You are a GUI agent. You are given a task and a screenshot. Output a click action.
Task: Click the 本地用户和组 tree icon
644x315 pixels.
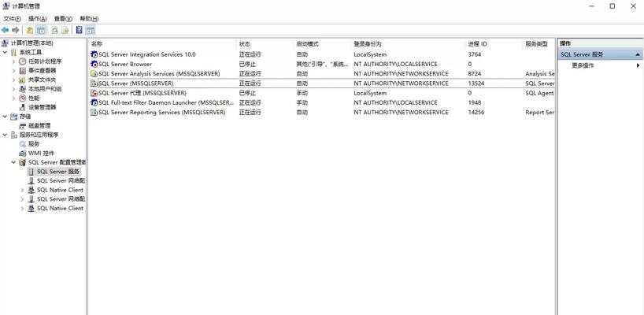[x=23, y=89]
